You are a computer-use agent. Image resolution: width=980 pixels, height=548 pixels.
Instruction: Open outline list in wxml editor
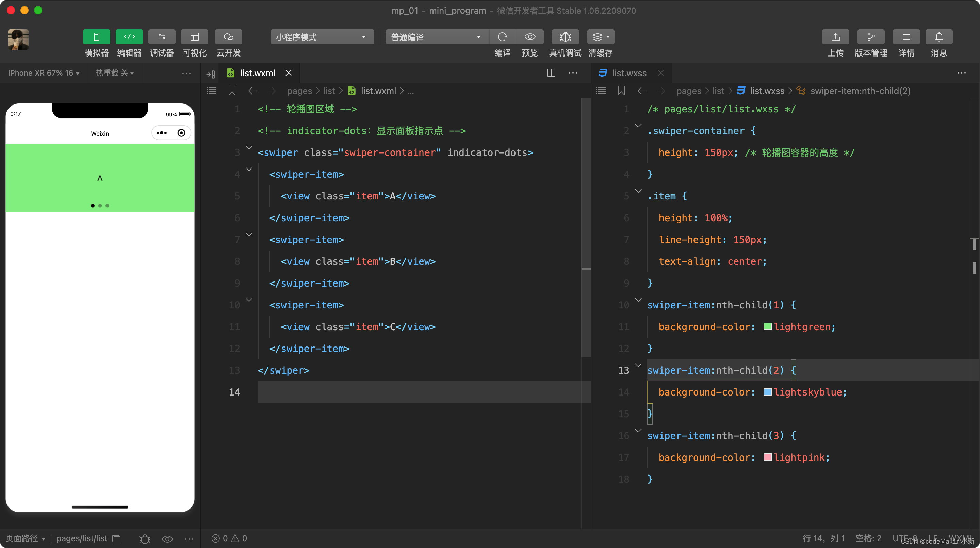(x=212, y=91)
